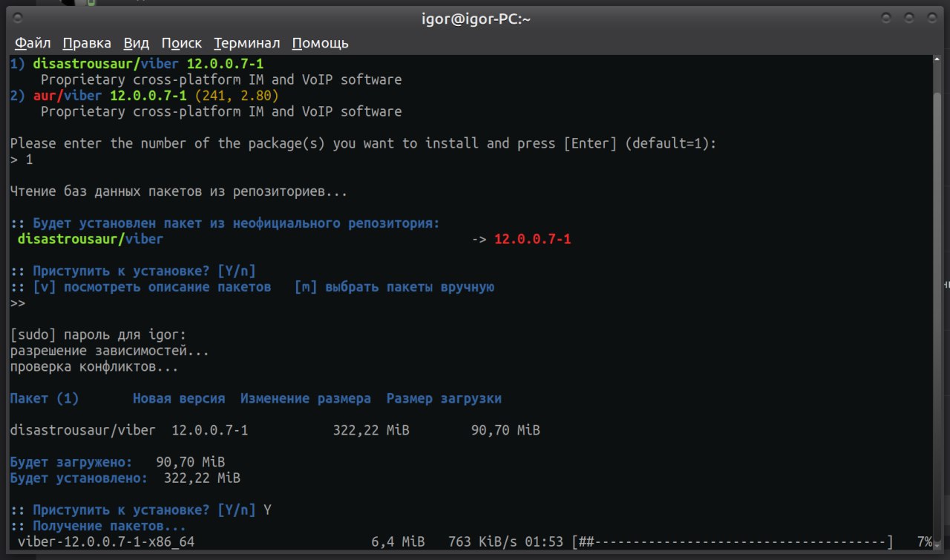Click the red version '-> 12.0.0.7-1'
The width and height of the screenshot is (950, 560).
click(521, 240)
